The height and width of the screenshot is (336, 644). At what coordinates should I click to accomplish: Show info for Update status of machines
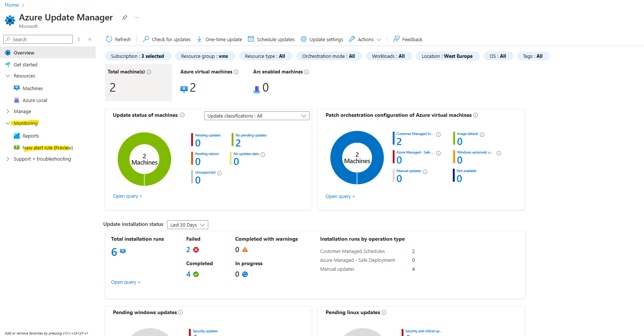tap(182, 115)
